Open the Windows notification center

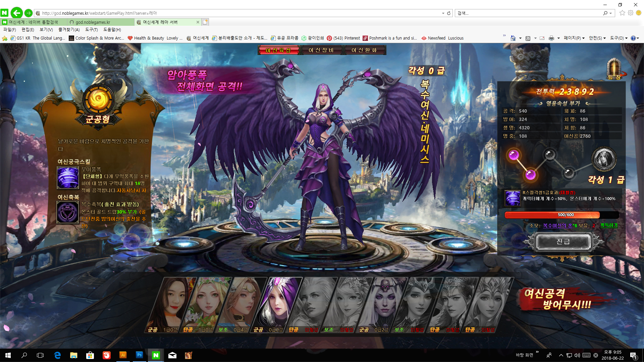click(633, 355)
